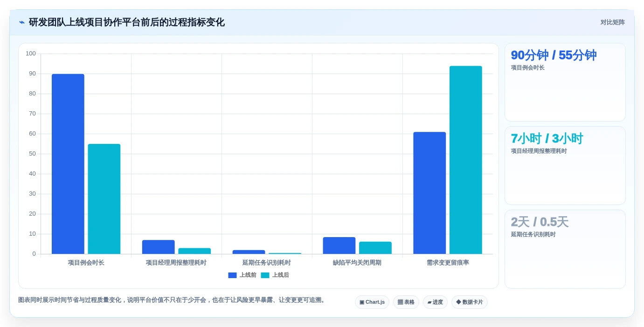Click the 上线后 legend label text
The image size is (644, 327).
[280, 275]
